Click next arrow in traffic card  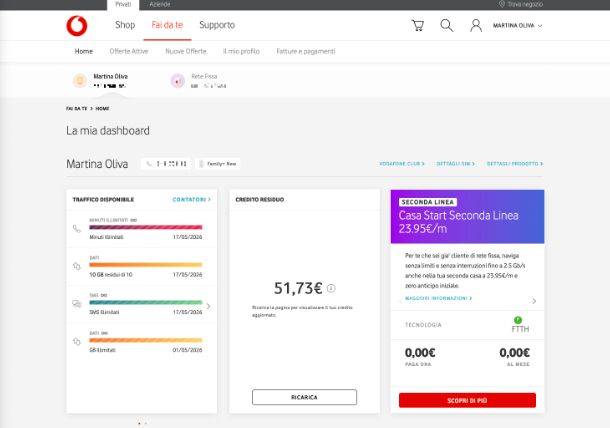[209, 306]
